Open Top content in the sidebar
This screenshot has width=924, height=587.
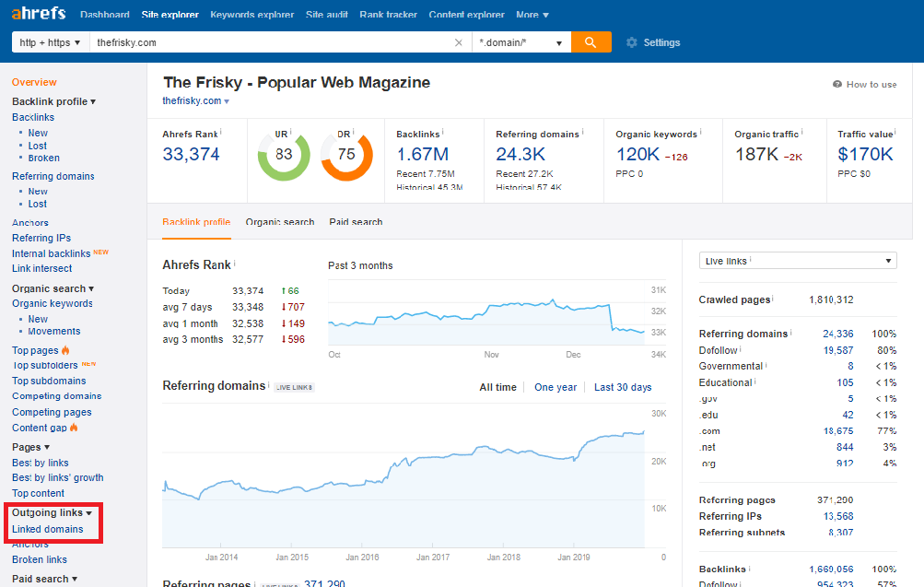coord(39,493)
